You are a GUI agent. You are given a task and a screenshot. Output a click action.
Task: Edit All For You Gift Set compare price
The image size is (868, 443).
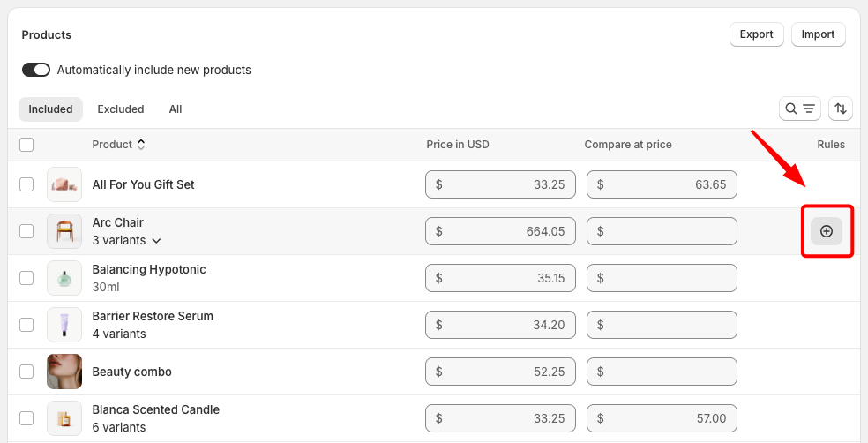662,184
